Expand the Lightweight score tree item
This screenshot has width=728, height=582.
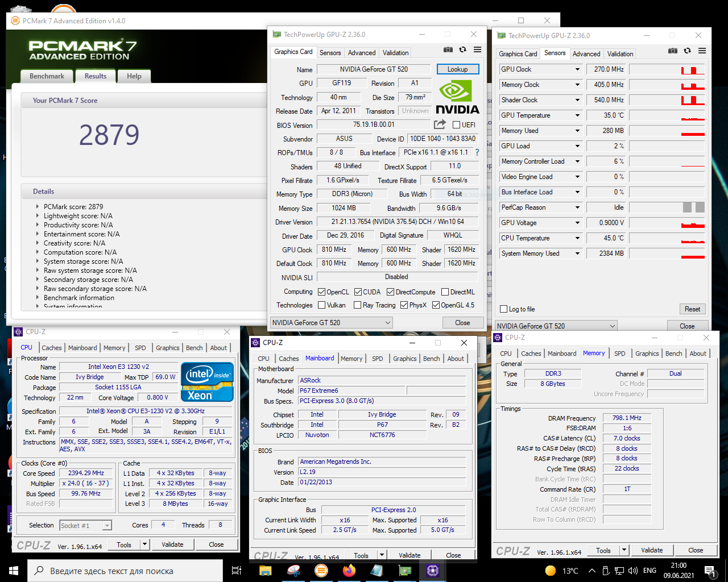[x=38, y=216]
